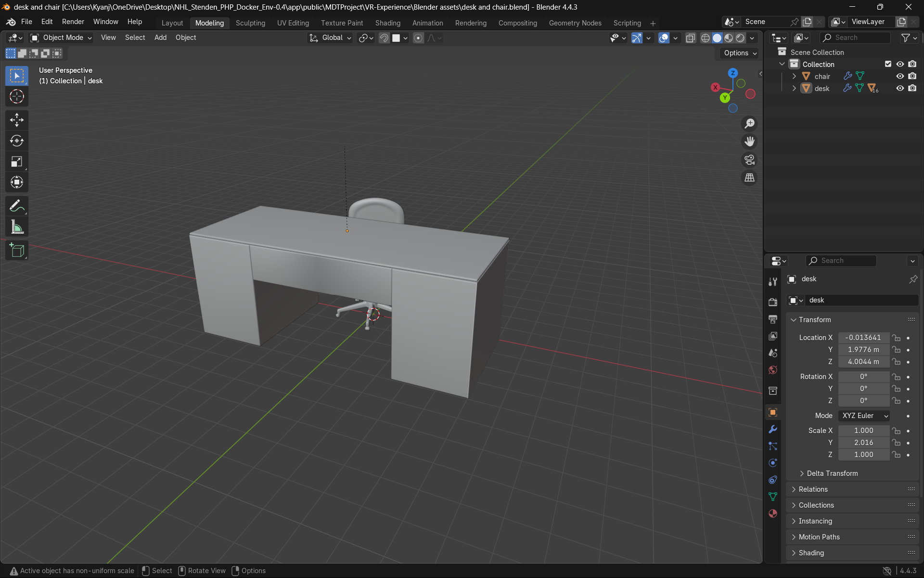
Task: Switch to the UV Editing workspace tab
Action: click(x=293, y=23)
